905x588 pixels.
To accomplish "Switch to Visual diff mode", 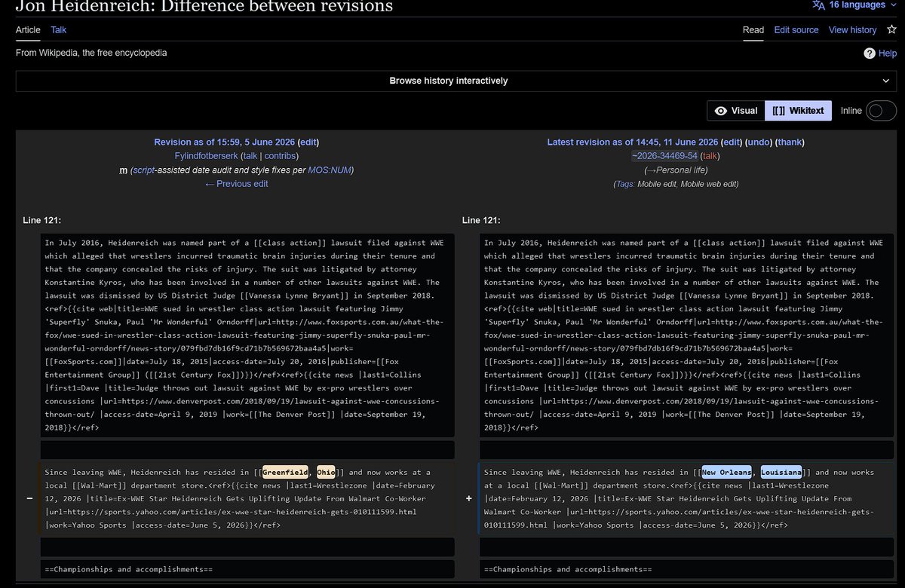I will pos(736,111).
